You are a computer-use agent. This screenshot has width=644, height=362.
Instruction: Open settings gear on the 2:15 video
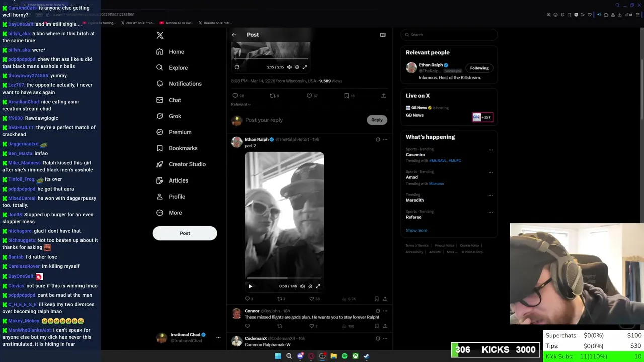tap(297, 67)
